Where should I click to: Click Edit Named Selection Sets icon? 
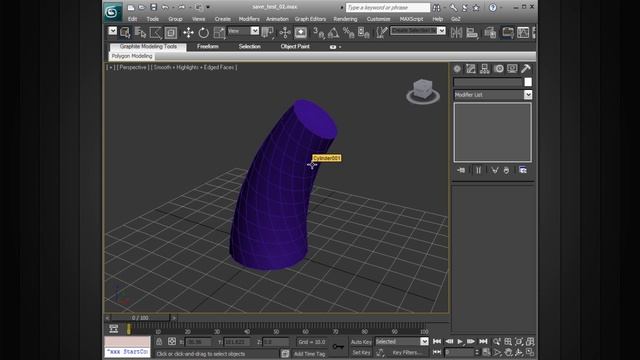[381, 32]
